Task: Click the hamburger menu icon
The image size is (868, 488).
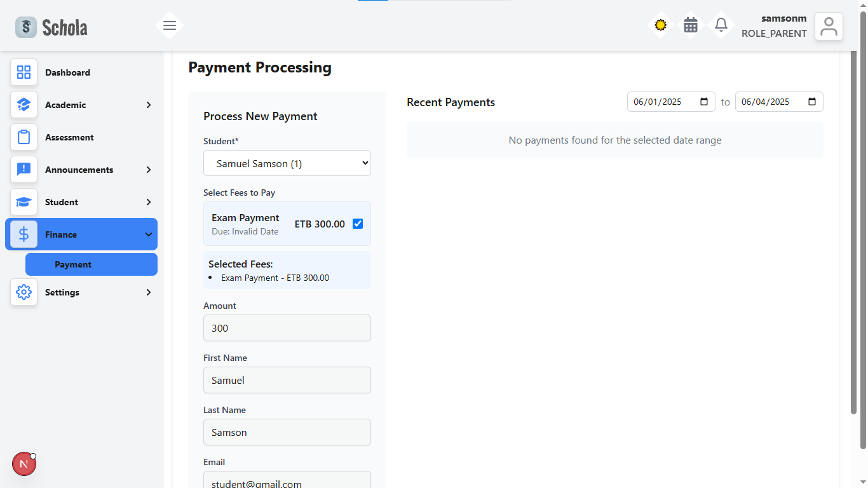Action: point(170,25)
